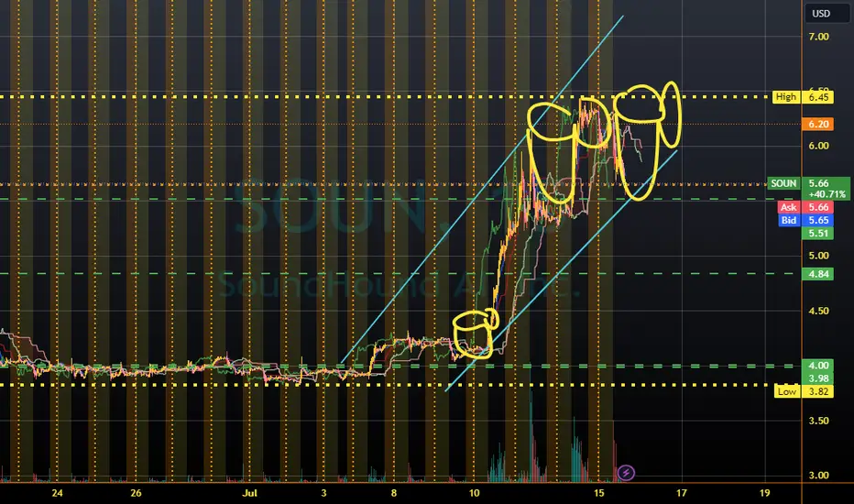Click the orange 6.20 price label
Viewport: 854px width, 504px height.
(x=818, y=125)
